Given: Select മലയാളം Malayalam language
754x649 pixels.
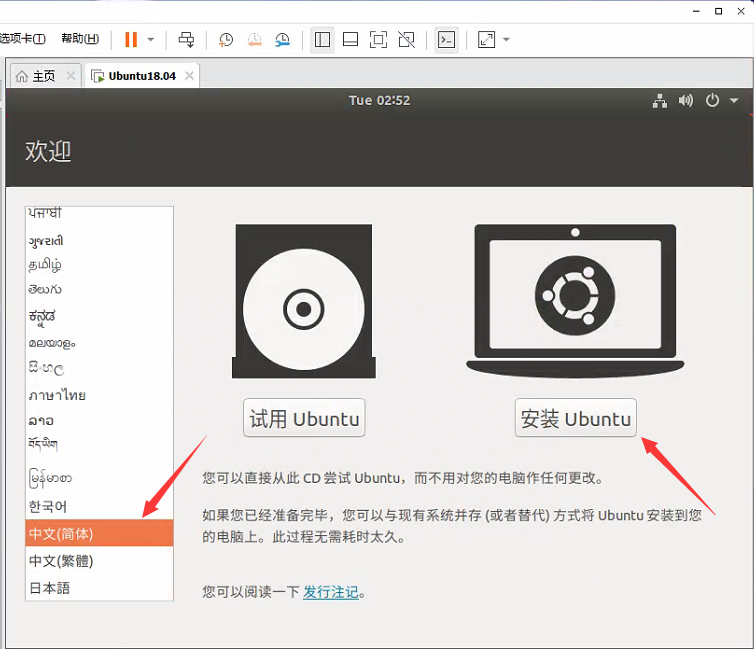Looking at the screenshot, I should tap(99, 343).
